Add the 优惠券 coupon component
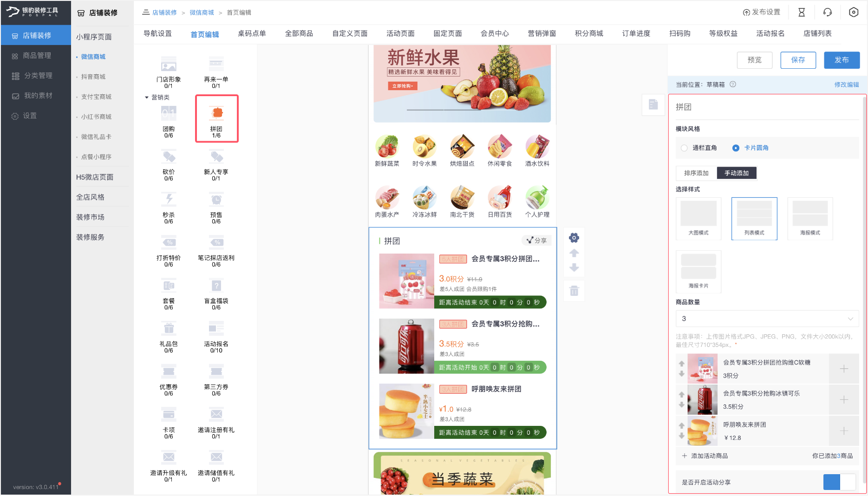Viewport: 868px width, 496px height. click(x=169, y=372)
